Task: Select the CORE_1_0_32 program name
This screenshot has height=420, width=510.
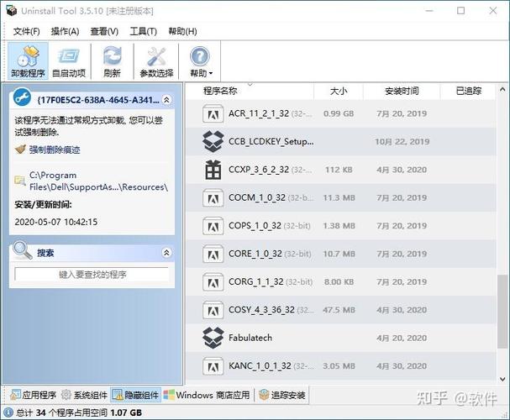Action: [x=255, y=254]
